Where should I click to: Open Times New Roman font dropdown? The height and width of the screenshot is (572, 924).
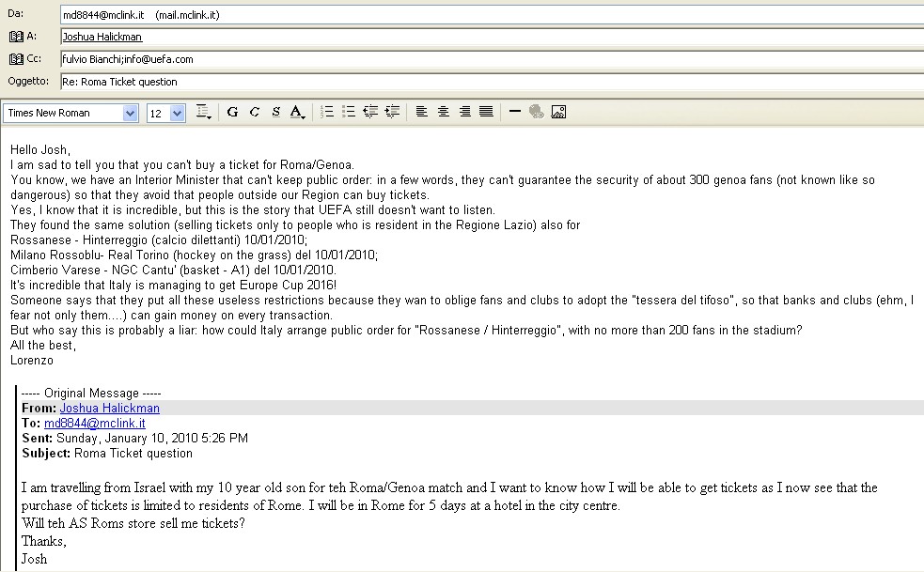pyautogui.click(x=131, y=113)
